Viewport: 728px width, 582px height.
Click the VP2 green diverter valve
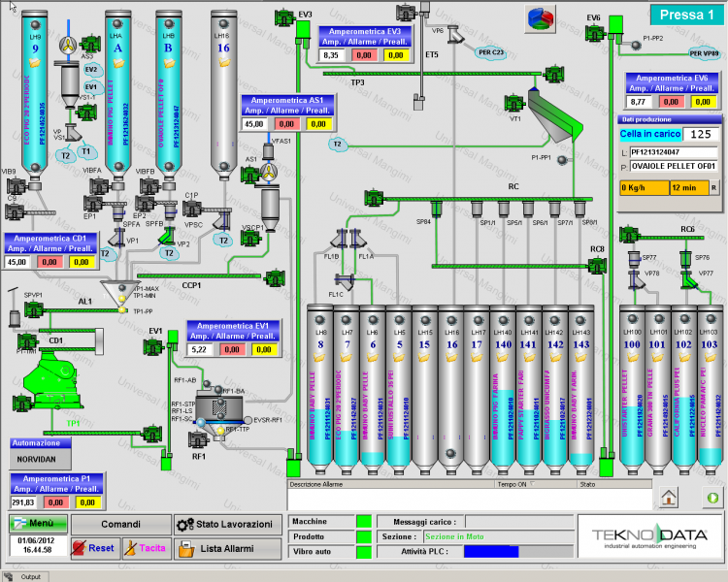coord(167,237)
